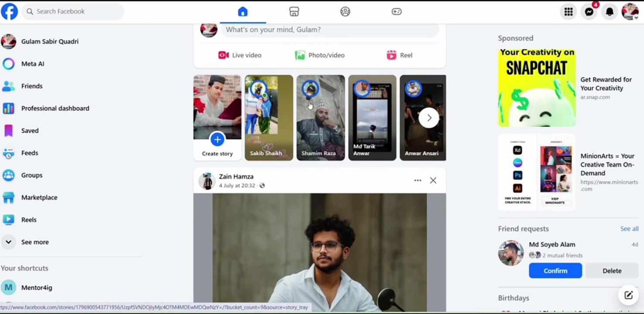Open the apps menu grid icon
The image size is (644, 314).
(x=568, y=12)
